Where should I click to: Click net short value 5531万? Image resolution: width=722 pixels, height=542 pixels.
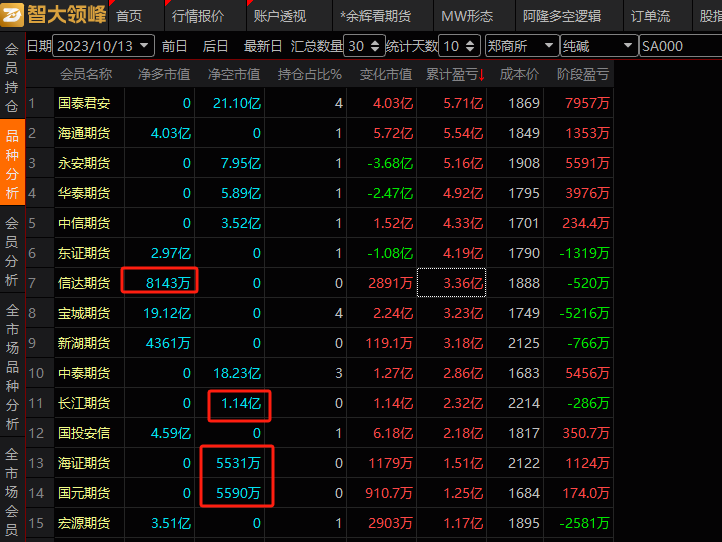click(x=239, y=463)
